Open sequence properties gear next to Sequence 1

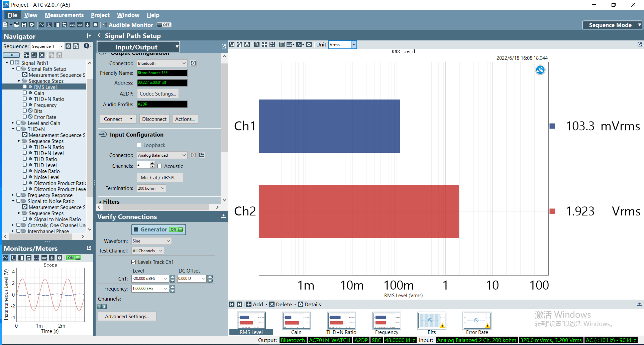click(68, 46)
